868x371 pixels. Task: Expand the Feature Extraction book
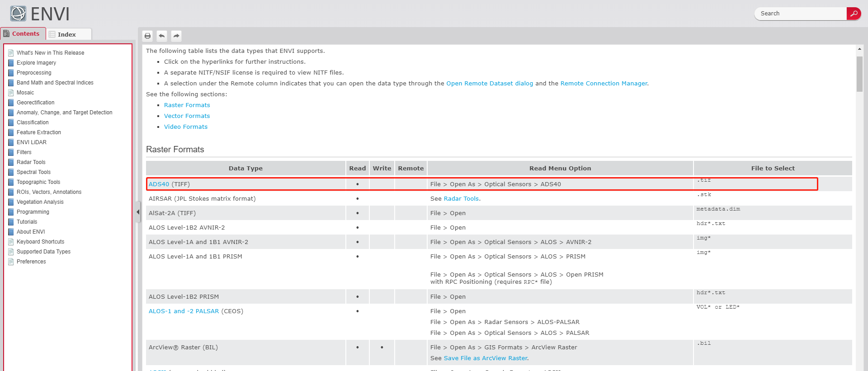pos(39,132)
